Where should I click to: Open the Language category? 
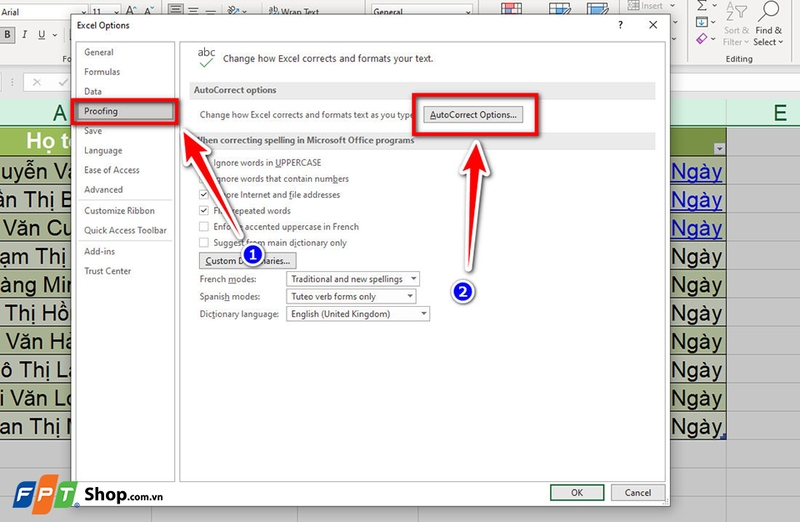coord(125,151)
